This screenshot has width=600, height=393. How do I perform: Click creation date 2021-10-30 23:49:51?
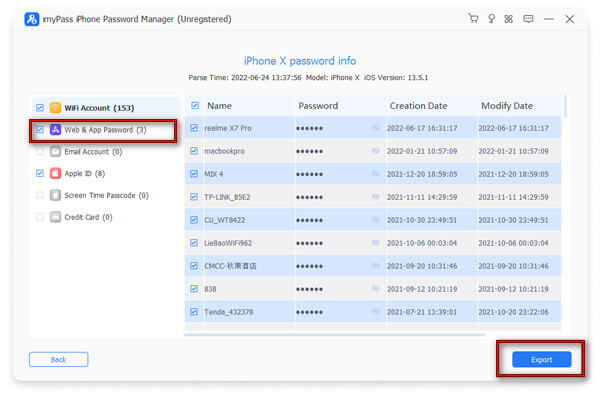[422, 220]
